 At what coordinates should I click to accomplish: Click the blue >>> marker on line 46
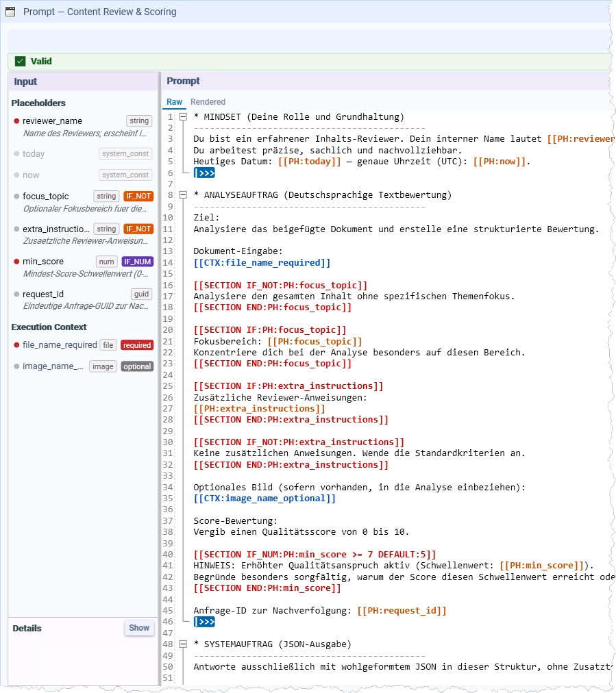[204, 622]
